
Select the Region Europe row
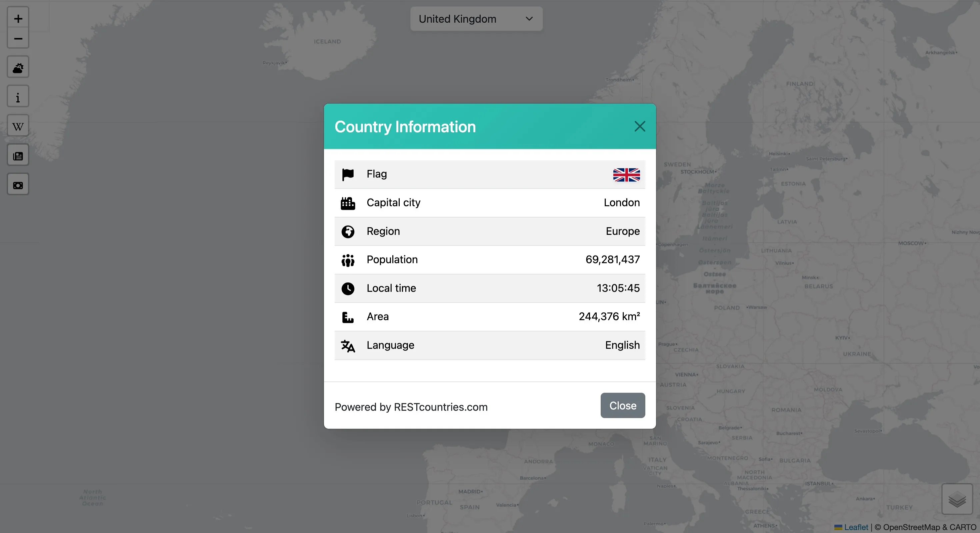pos(489,231)
